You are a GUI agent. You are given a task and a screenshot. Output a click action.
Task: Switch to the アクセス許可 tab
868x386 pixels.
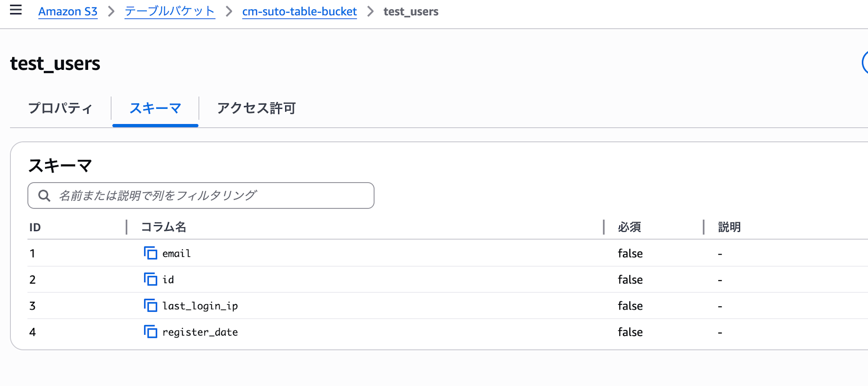point(256,108)
